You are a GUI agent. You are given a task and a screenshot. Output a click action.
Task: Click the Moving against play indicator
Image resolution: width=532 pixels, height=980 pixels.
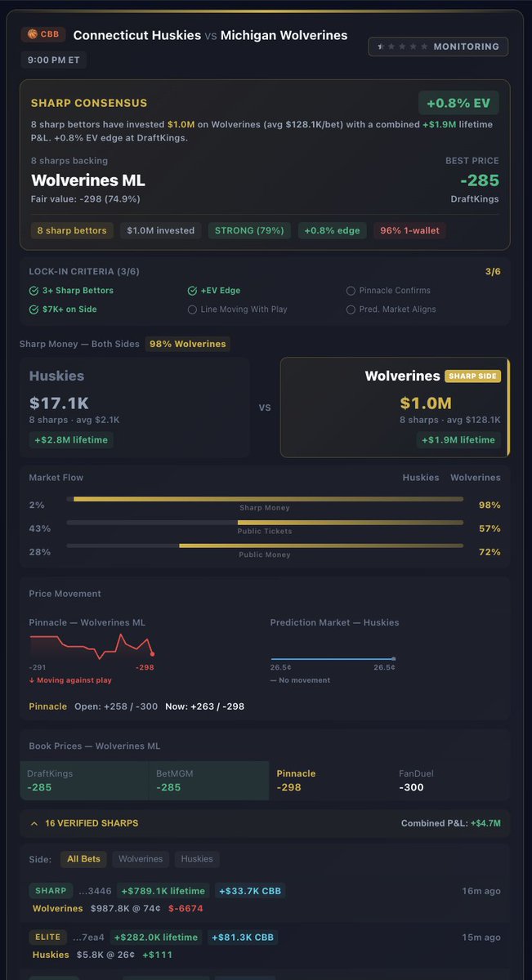(x=70, y=680)
